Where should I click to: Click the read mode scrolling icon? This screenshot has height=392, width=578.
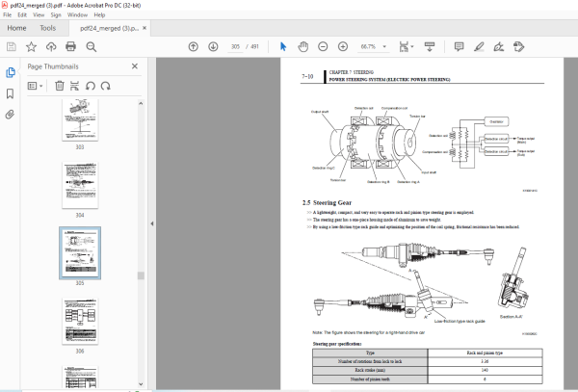[430, 47]
